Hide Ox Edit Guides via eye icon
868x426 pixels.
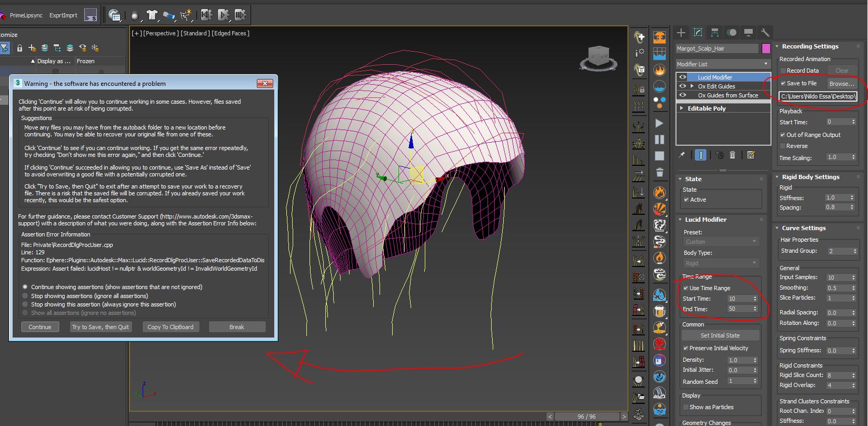(683, 86)
